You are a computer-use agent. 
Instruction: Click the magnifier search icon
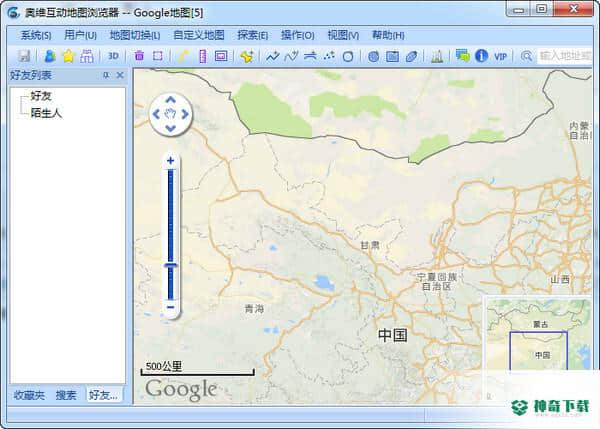(527, 57)
